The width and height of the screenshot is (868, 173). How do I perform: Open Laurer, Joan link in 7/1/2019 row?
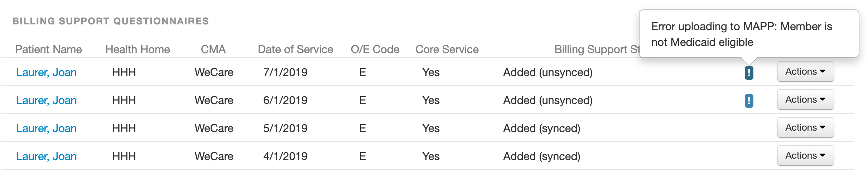pos(47,73)
